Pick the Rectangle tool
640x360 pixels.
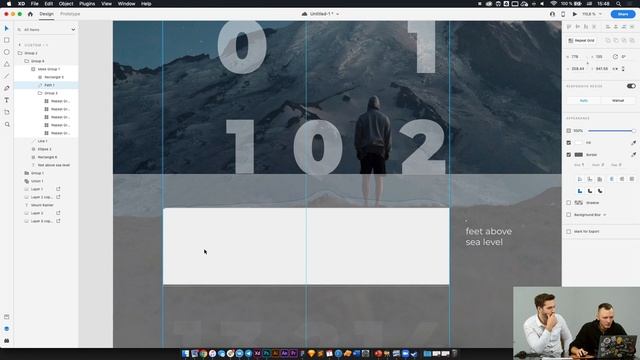click(7, 40)
